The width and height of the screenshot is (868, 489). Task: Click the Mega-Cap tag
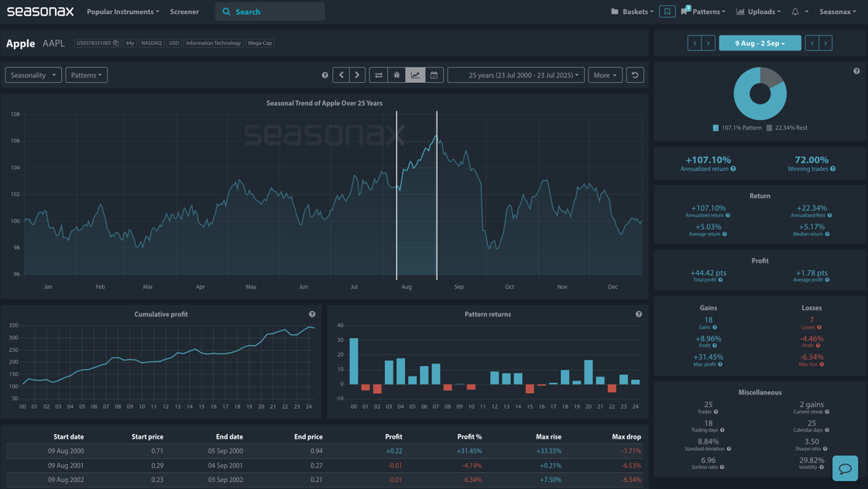259,43
